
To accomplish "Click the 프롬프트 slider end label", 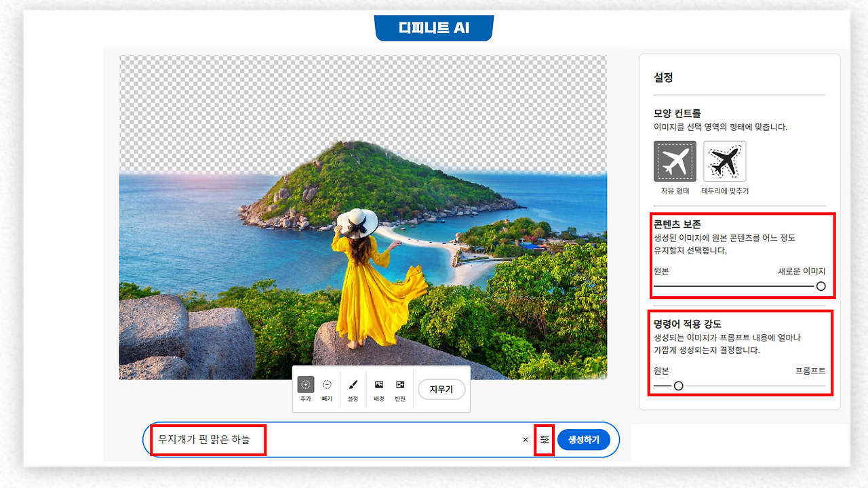I will click(810, 371).
